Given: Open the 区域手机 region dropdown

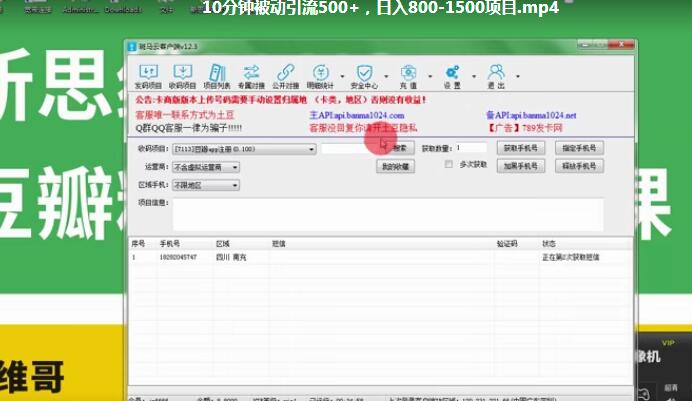Looking at the screenshot, I should coord(235,185).
